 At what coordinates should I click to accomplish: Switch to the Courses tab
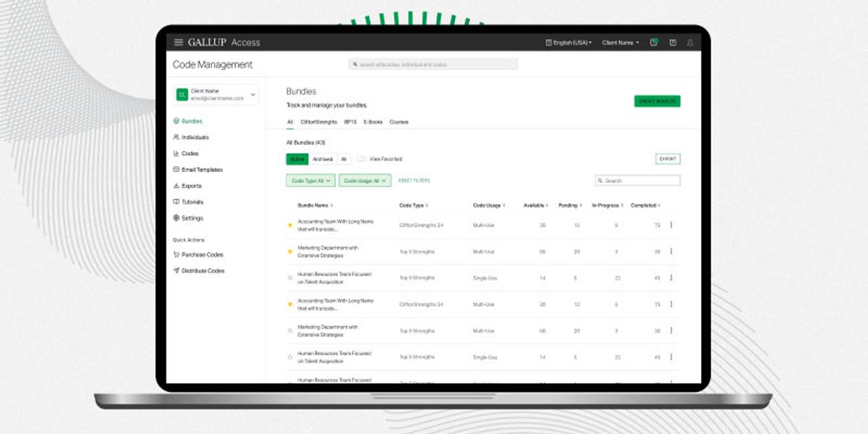coord(399,122)
